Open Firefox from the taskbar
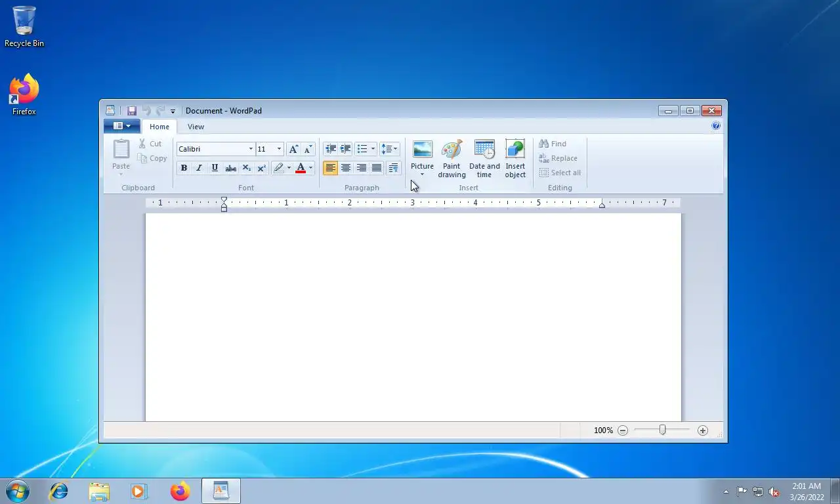This screenshot has height=504, width=840. [180, 491]
